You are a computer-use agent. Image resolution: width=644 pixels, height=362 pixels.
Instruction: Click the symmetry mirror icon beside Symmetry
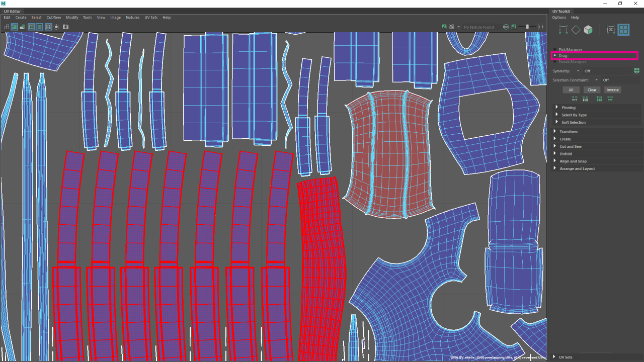[x=636, y=71]
